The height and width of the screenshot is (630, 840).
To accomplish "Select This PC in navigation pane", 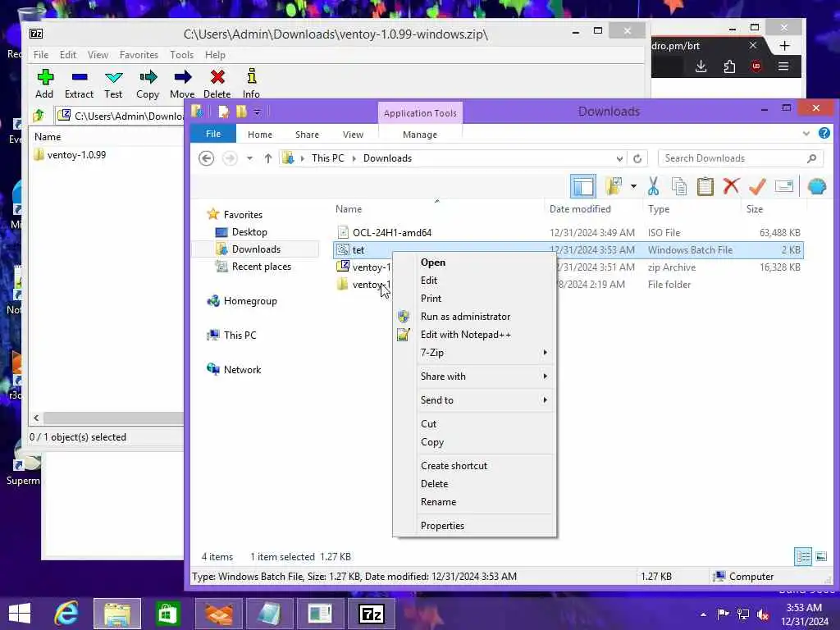I will [240, 335].
